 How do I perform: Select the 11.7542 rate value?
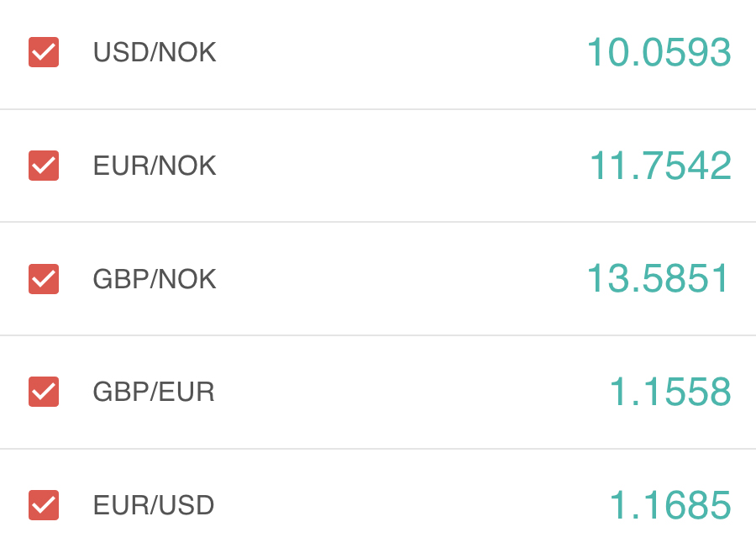pos(660,166)
